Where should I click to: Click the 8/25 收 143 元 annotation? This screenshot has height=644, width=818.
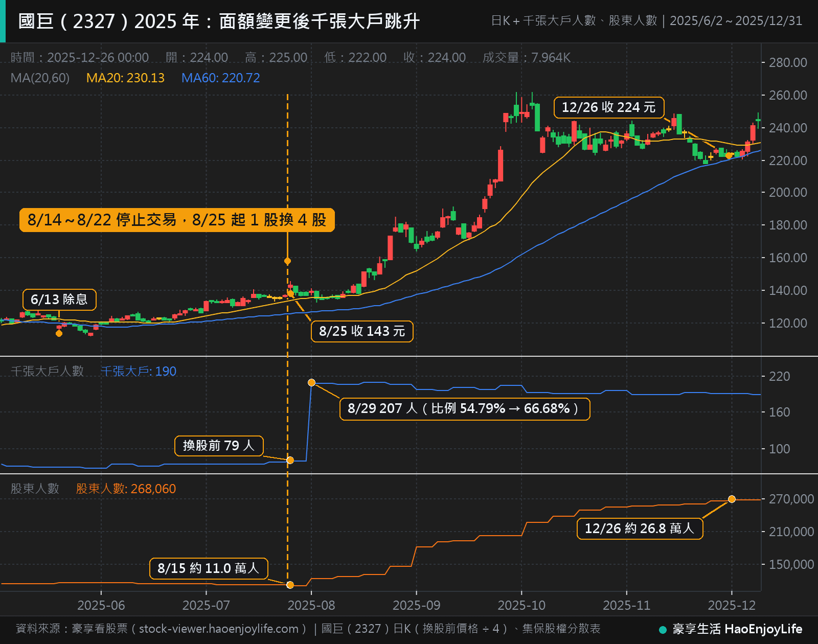(x=362, y=331)
